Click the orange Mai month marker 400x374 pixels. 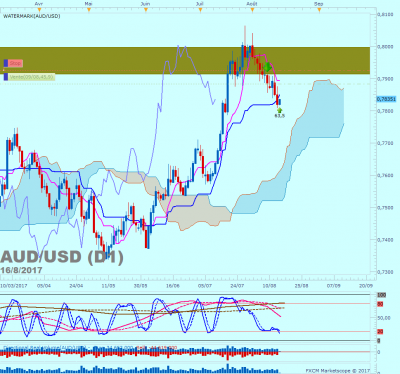pyautogui.click(x=89, y=10)
